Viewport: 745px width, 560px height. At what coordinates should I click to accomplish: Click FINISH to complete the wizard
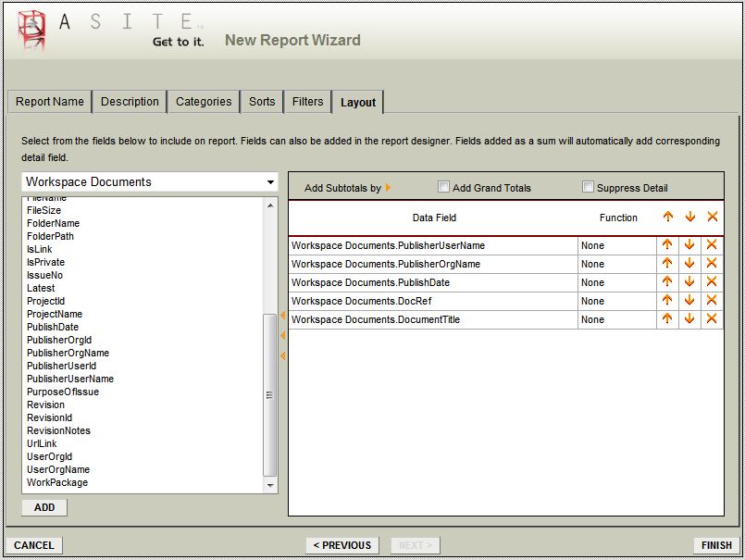point(716,545)
